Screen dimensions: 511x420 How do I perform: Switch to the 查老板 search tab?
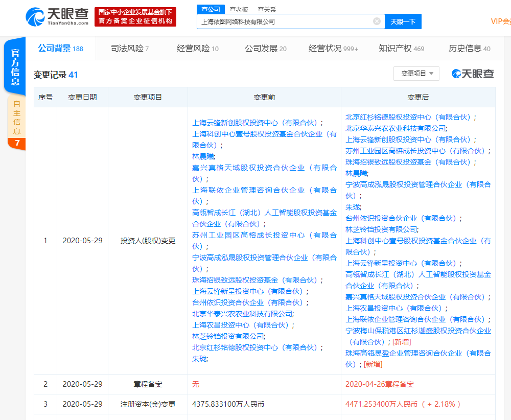(x=237, y=9)
